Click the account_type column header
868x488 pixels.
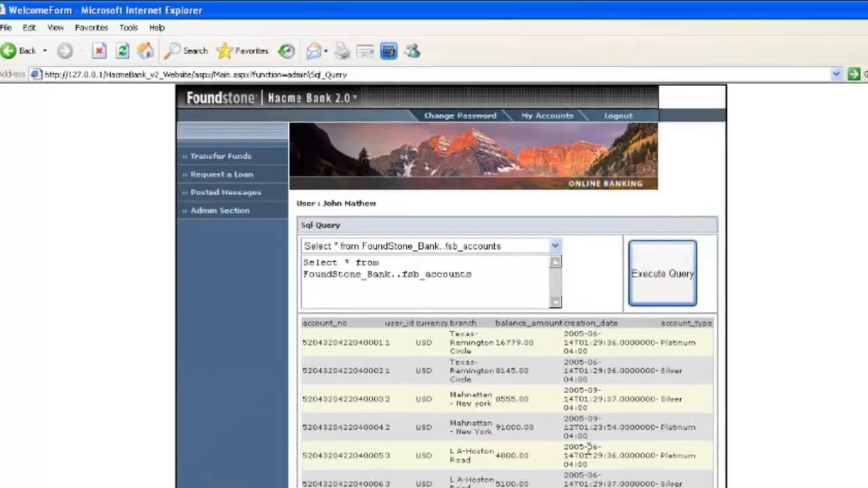click(686, 323)
